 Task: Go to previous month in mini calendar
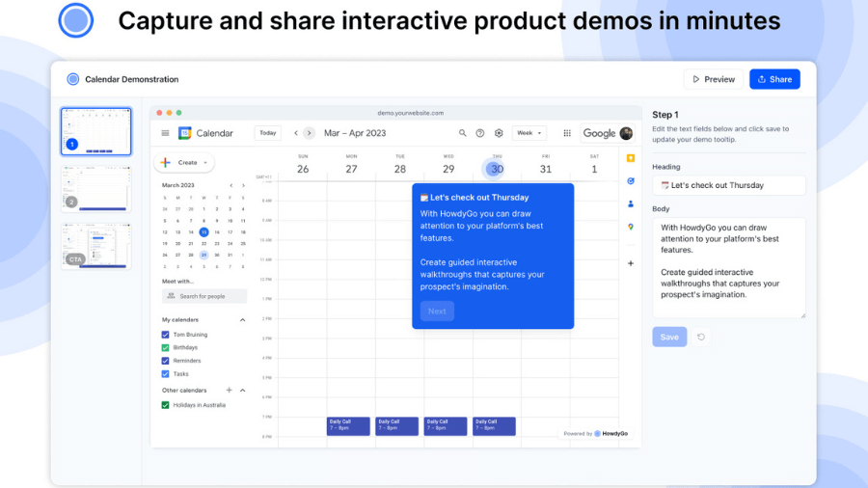(231, 185)
